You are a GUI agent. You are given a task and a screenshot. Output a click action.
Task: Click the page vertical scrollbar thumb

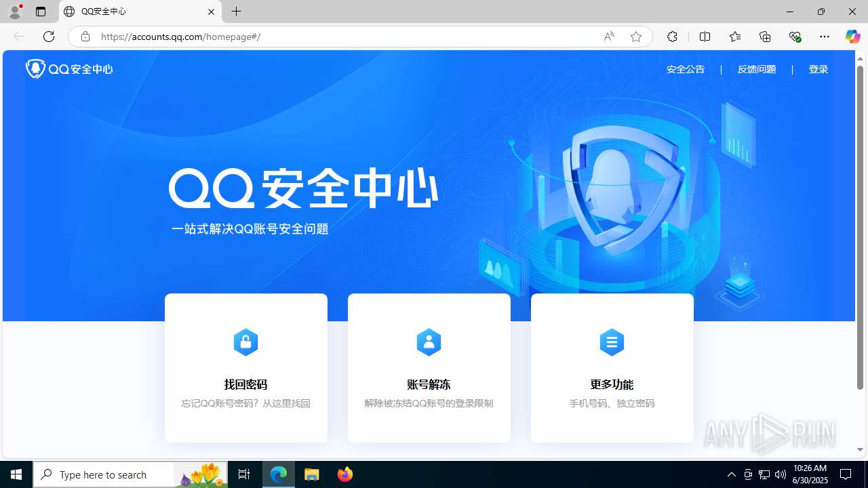(x=860, y=227)
